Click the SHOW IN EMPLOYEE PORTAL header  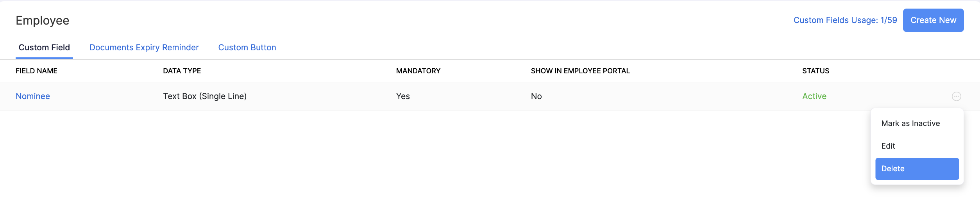pyautogui.click(x=580, y=71)
